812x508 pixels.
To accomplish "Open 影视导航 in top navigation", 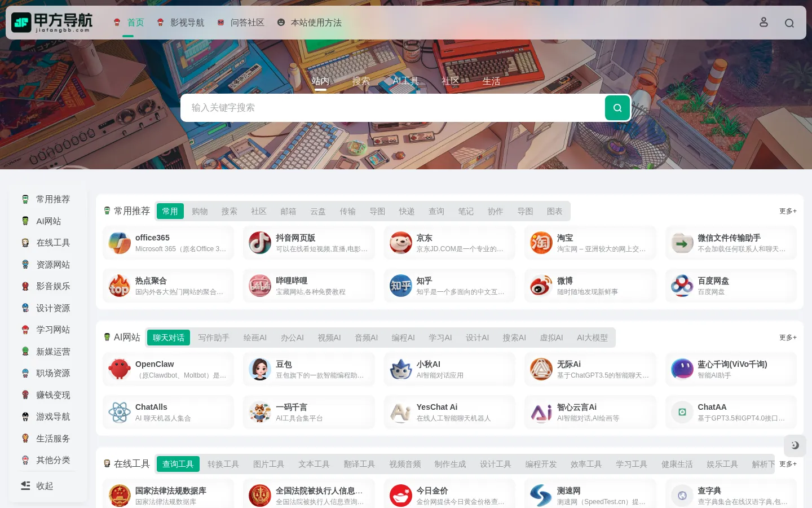I will (180, 23).
